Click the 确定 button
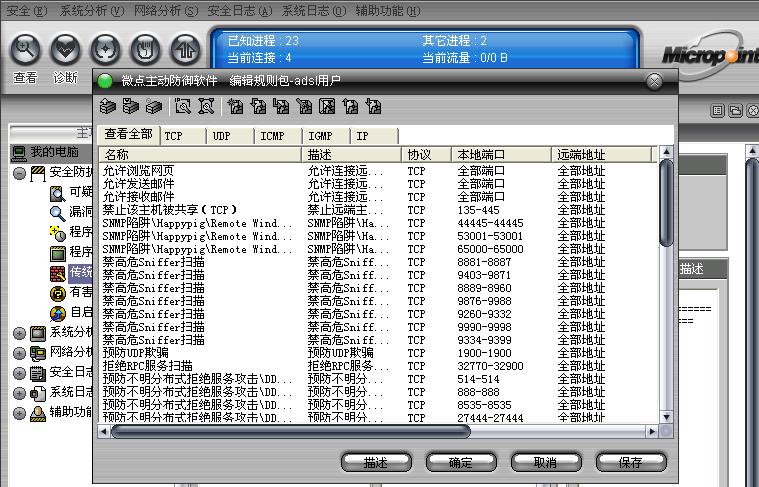The width and height of the screenshot is (759, 487). tap(461, 462)
